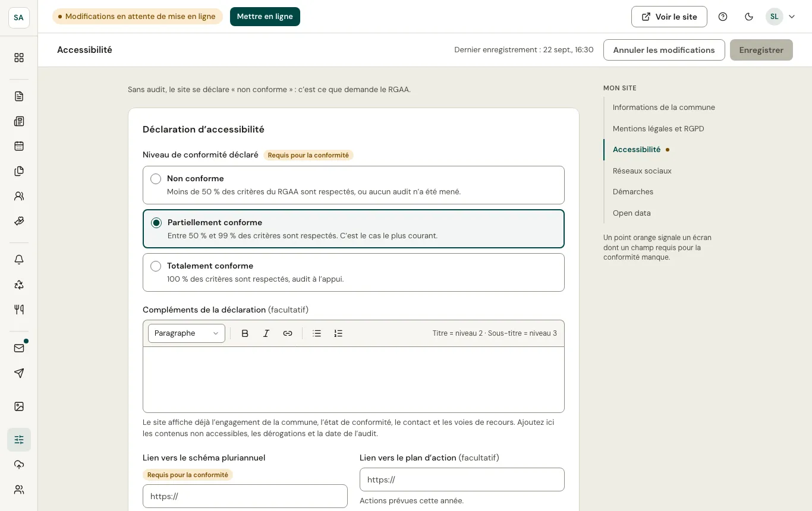
Task: Open the calendar icon in sidebar
Action: tap(19, 146)
